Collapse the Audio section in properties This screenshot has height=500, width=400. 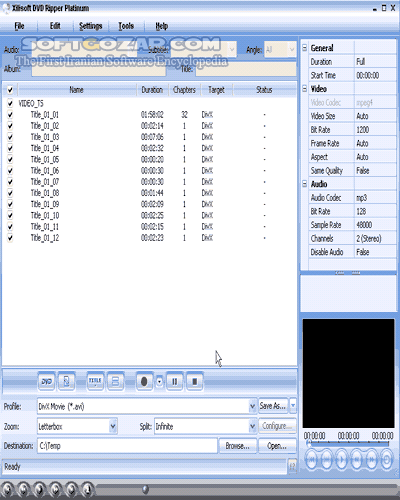click(304, 184)
